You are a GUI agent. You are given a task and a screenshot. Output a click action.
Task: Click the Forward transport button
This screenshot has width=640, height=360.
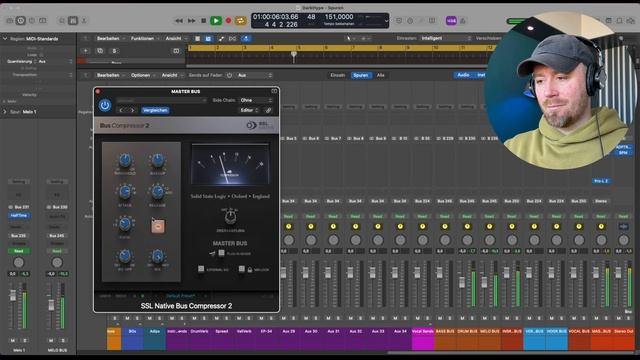191,21
